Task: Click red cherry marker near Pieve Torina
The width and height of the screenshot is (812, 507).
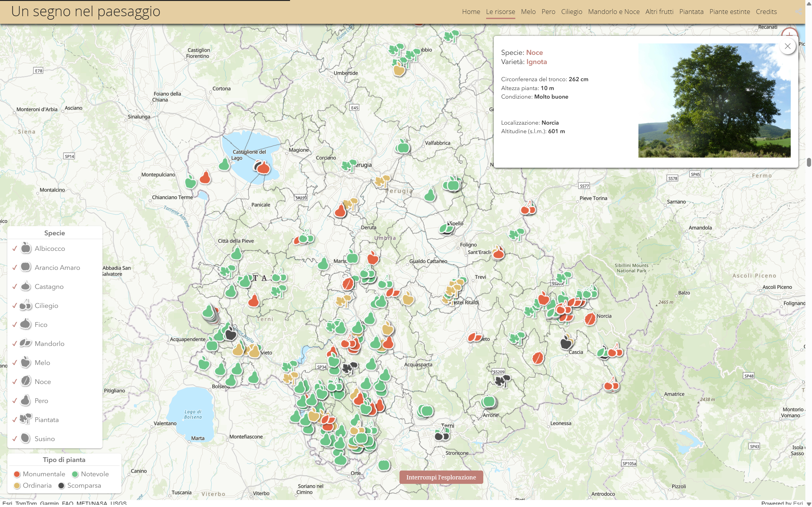Action: coord(528,209)
